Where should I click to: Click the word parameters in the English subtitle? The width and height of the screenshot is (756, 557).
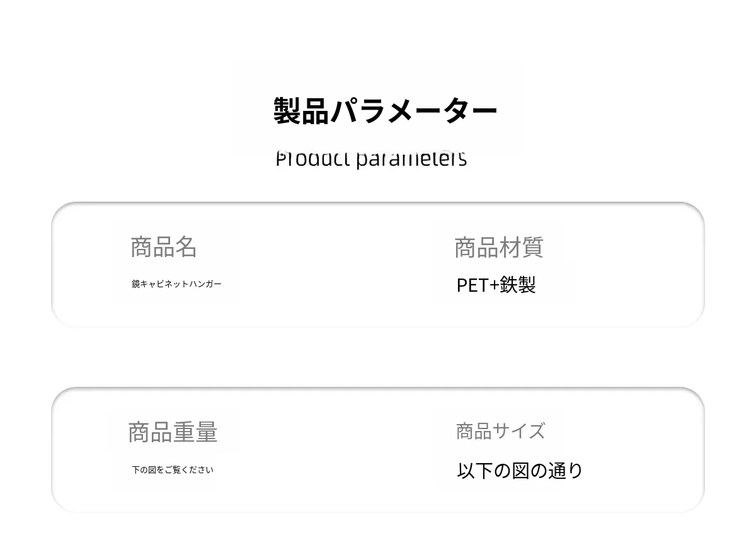tap(411, 159)
